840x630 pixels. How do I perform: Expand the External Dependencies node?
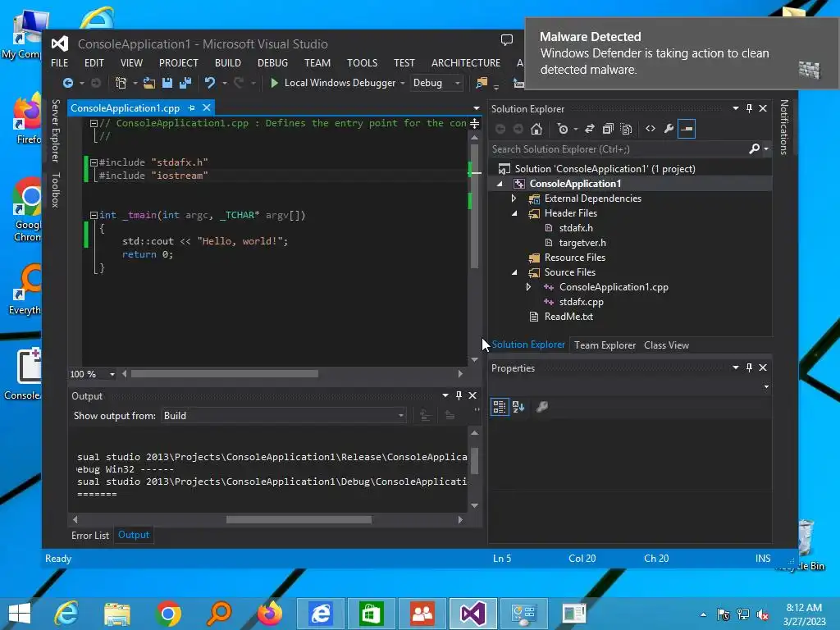[x=514, y=199]
